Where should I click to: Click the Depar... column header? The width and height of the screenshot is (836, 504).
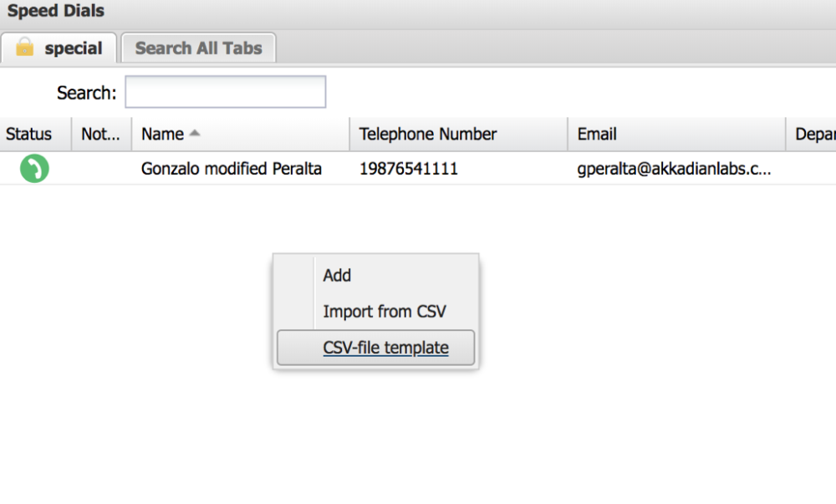click(x=811, y=134)
